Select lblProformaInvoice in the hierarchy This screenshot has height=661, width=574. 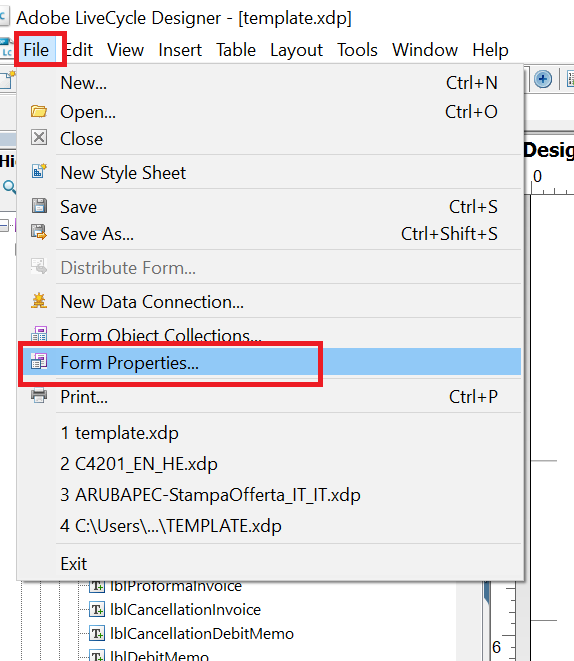pyautogui.click(x=176, y=586)
